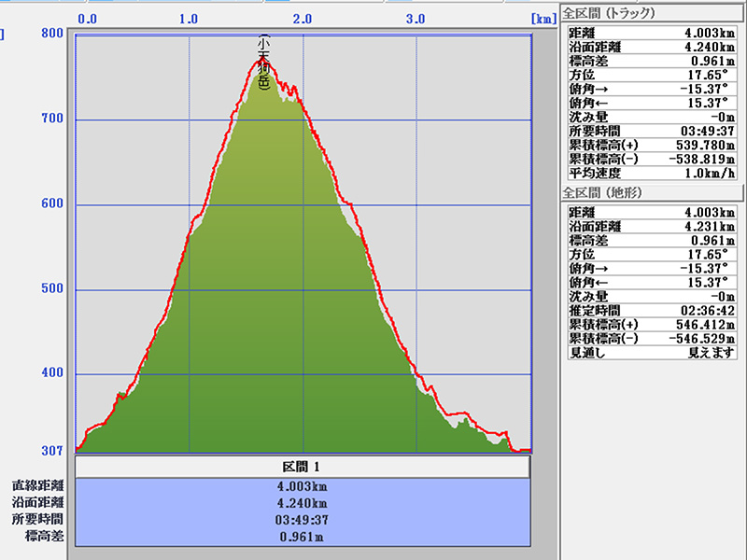
Task: Click the 小天狗岳 peak label on graph
Action: (x=263, y=63)
